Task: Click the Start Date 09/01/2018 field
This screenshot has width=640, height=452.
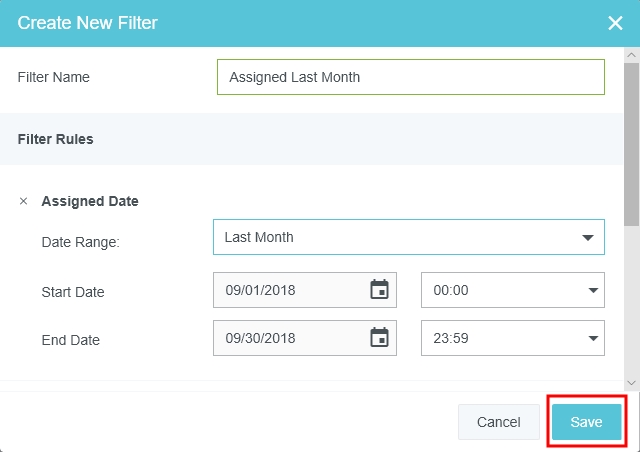Action: 290,290
